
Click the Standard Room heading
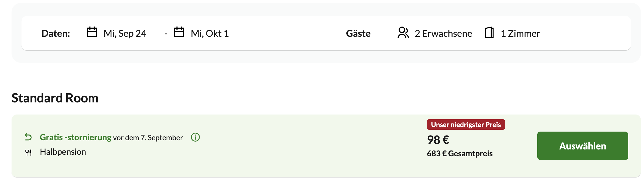pos(55,98)
